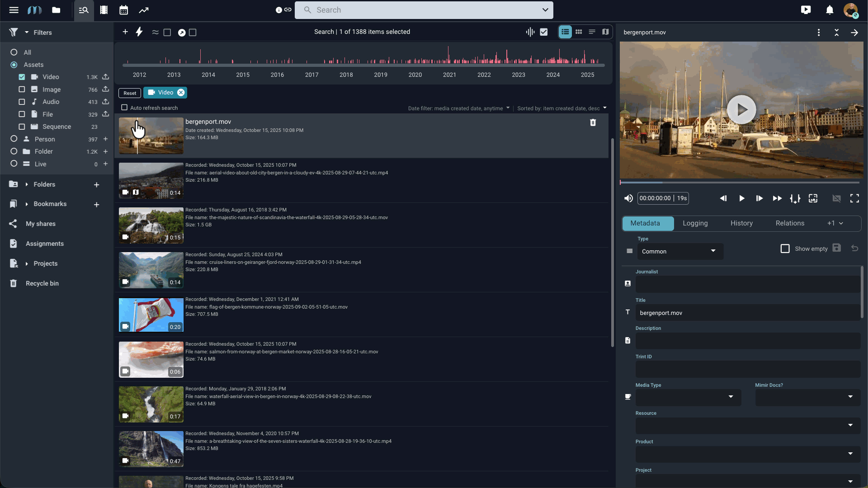Image resolution: width=868 pixels, height=488 pixels.
Task: Click the audio waveform icon
Action: pos(530,32)
